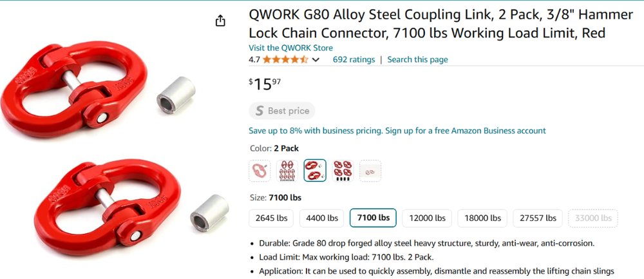Click the 4.7 star rating icons

click(285, 60)
